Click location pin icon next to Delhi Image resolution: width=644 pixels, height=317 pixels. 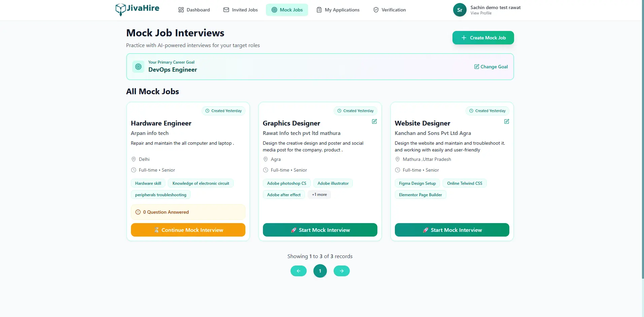coord(134,159)
